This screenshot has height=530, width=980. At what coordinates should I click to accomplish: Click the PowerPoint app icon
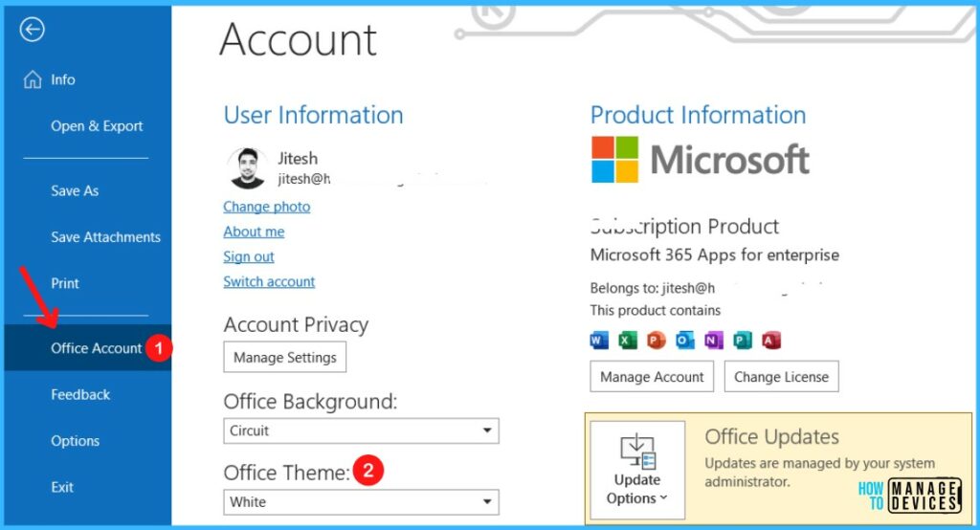tap(656, 340)
